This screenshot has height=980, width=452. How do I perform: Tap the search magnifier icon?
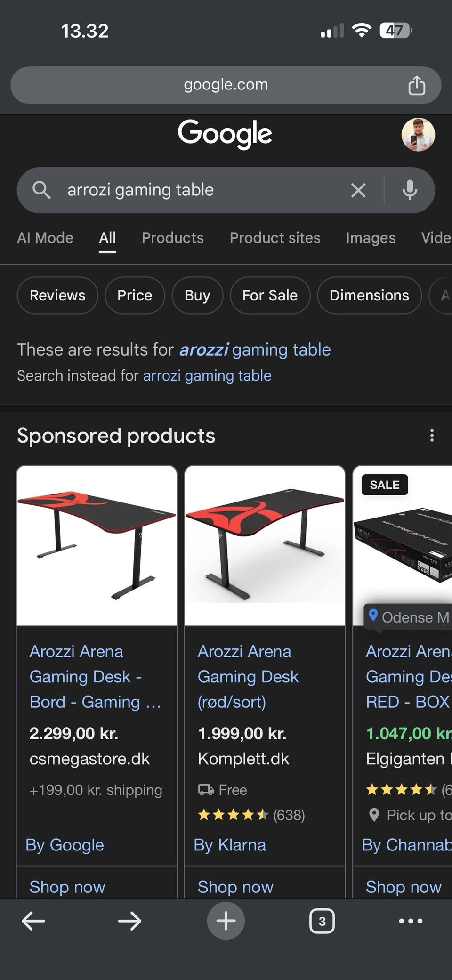(41, 190)
